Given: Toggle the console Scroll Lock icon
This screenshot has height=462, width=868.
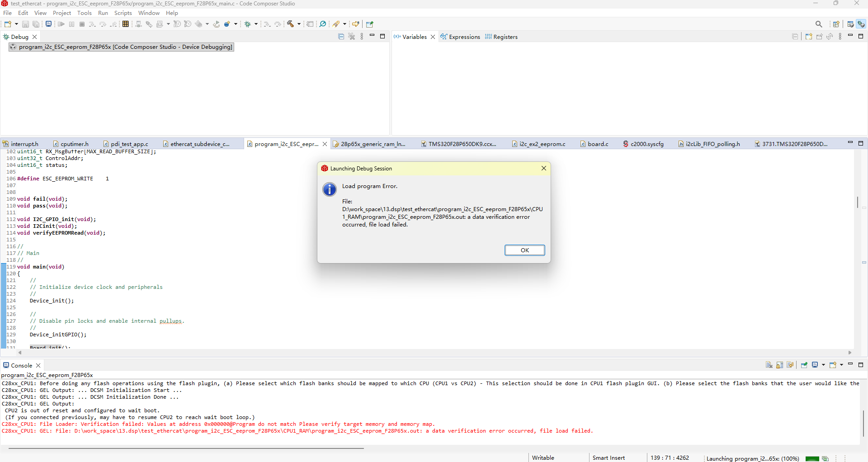Looking at the screenshot, I should point(779,365).
